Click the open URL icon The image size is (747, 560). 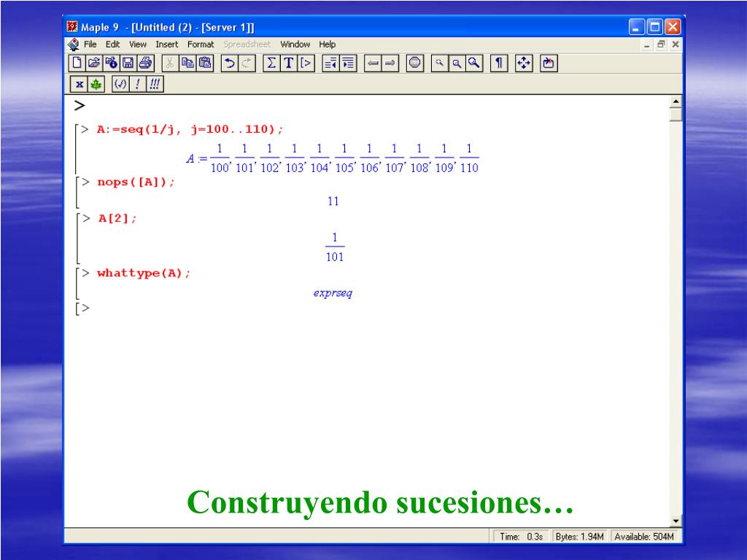(111, 63)
